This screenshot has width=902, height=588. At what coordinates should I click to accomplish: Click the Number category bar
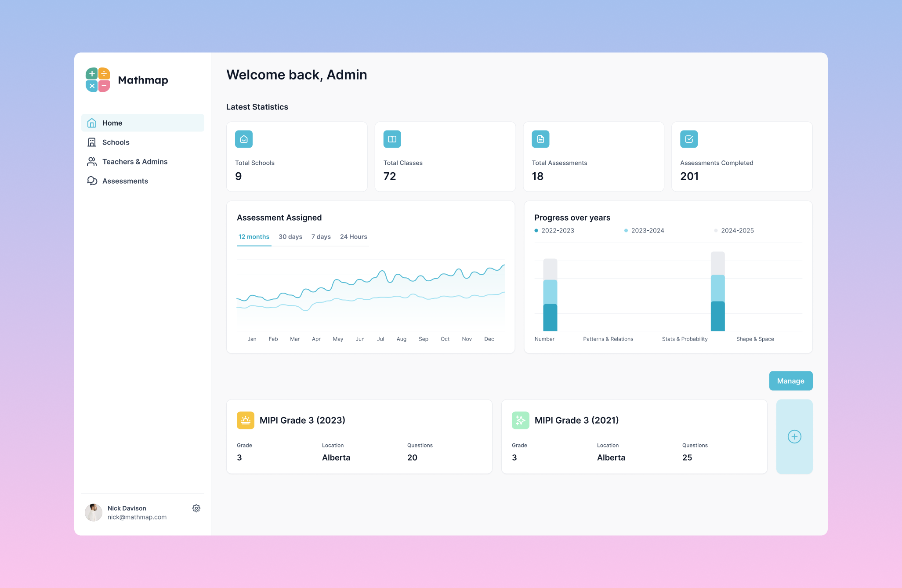point(550,295)
